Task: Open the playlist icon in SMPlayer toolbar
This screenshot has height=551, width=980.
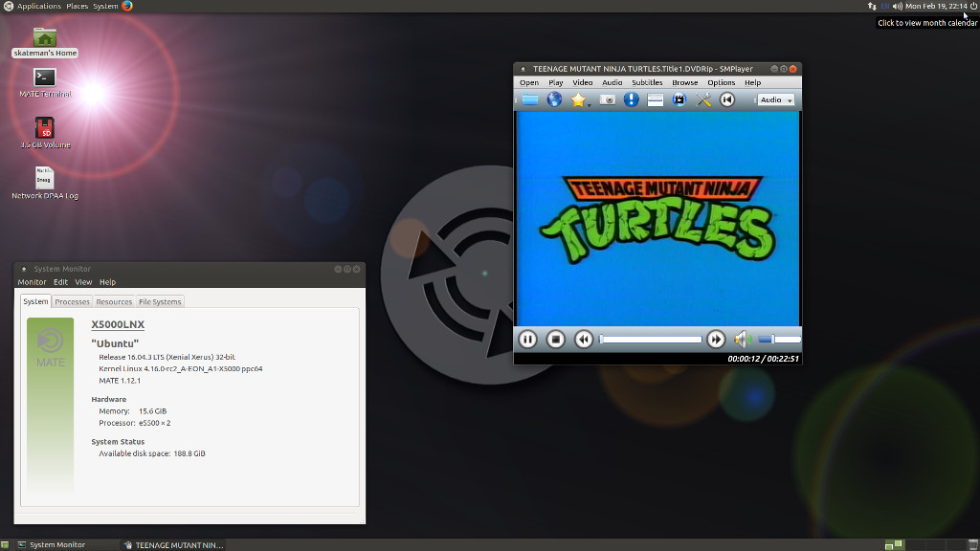Action: (655, 99)
